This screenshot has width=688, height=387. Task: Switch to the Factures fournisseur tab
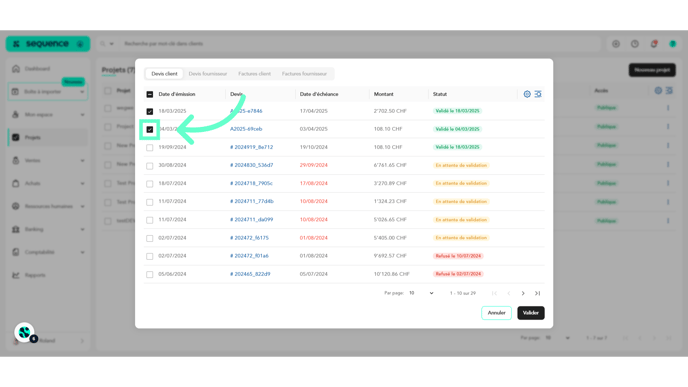pos(305,74)
